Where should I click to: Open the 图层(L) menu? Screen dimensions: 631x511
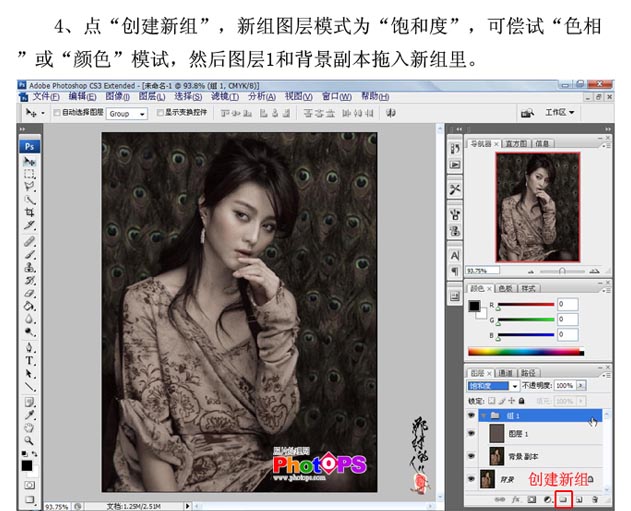click(x=152, y=97)
